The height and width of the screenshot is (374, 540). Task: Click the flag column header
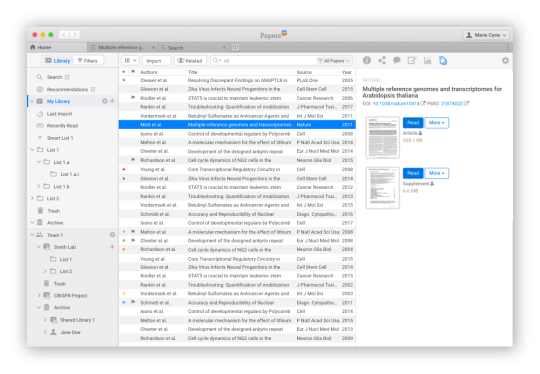tap(133, 72)
